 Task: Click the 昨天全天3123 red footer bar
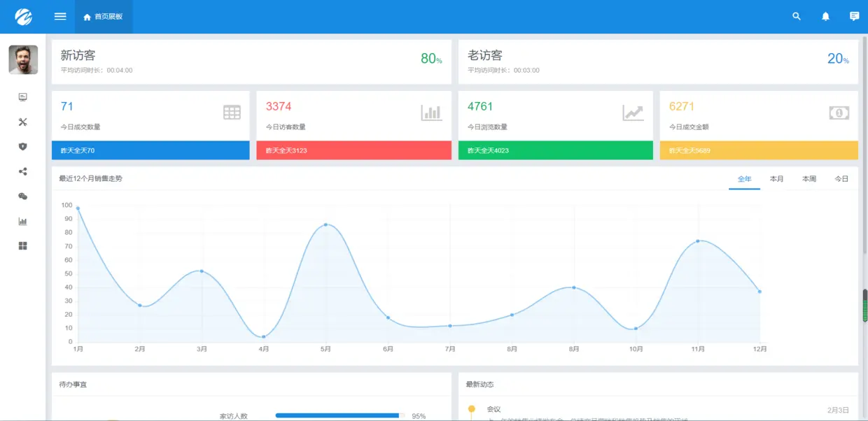pyautogui.click(x=353, y=150)
